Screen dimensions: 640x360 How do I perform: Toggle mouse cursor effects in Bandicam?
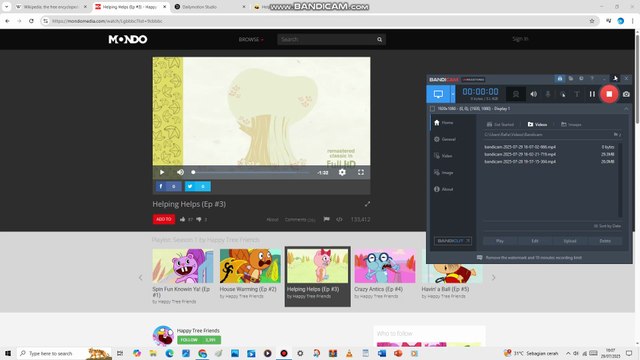click(x=562, y=94)
